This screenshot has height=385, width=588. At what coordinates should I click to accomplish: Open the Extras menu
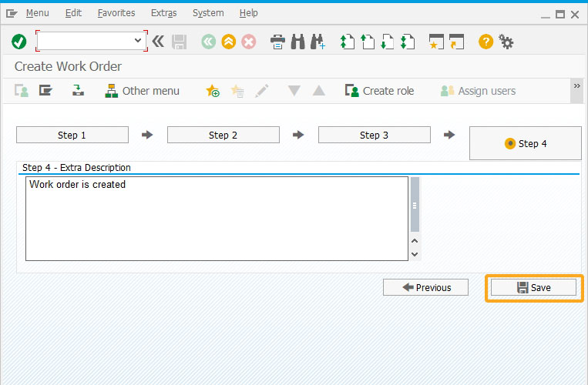coord(164,13)
